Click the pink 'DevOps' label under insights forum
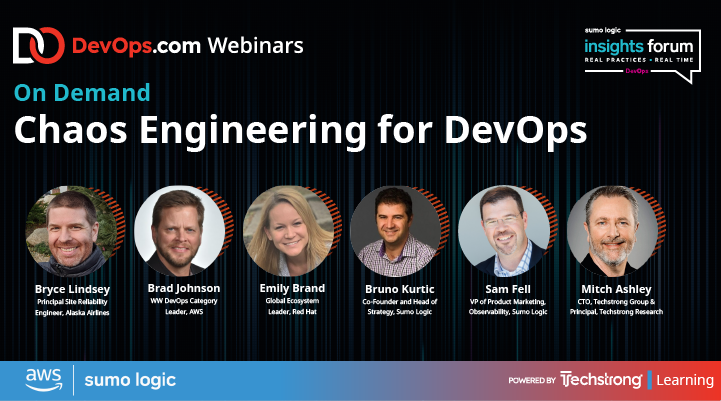The width and height of the screenshot is (721, 401). click(x=637, y=71)
